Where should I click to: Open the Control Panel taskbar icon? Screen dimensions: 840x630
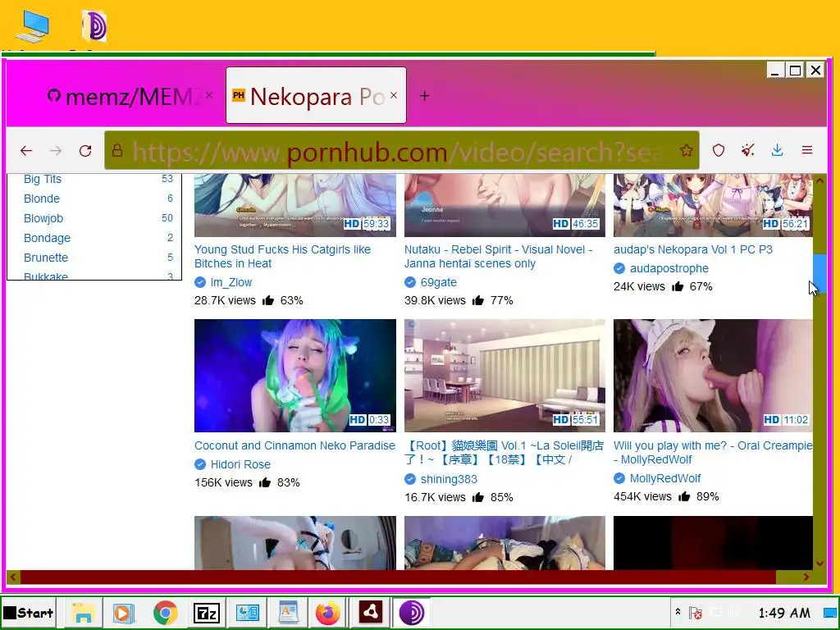247,613
